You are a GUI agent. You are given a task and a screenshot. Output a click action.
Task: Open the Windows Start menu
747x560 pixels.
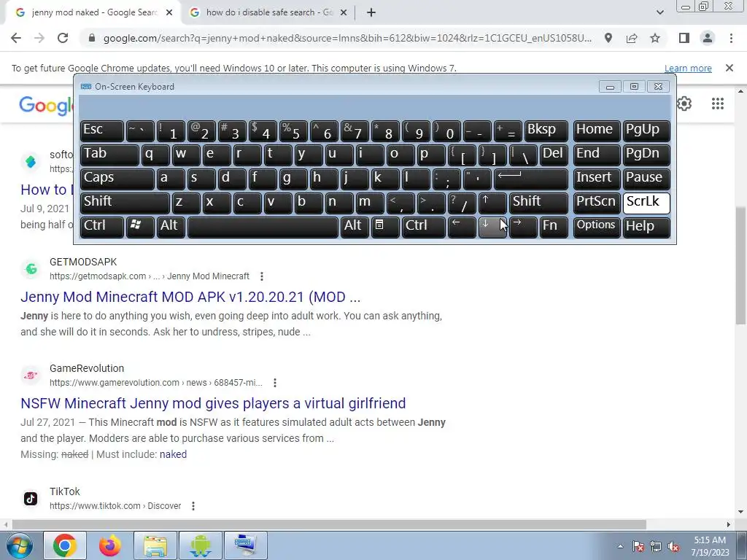(x=18, y=545)
